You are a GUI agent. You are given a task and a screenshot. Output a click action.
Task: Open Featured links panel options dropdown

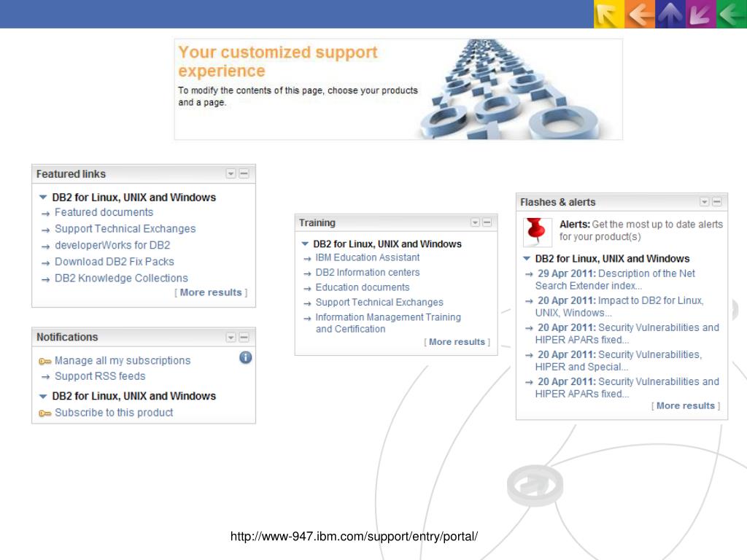[x=231, y=174]
